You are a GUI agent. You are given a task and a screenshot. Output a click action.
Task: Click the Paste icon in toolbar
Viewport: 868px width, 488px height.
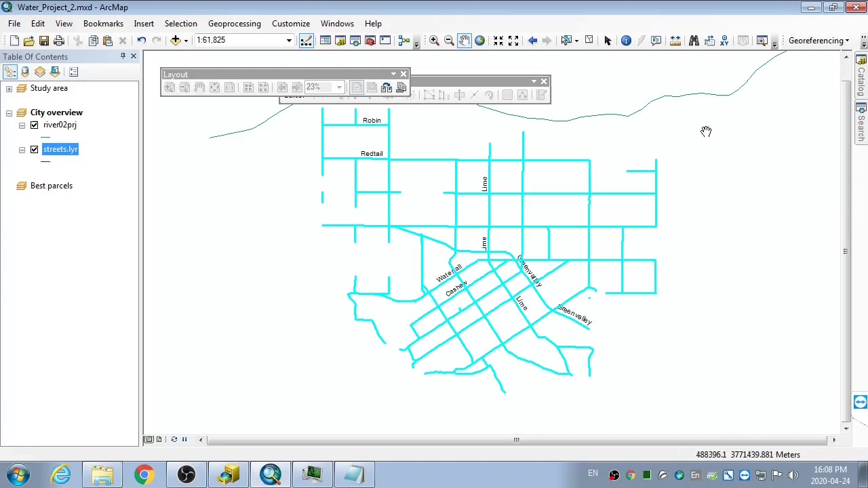[107, 41]
